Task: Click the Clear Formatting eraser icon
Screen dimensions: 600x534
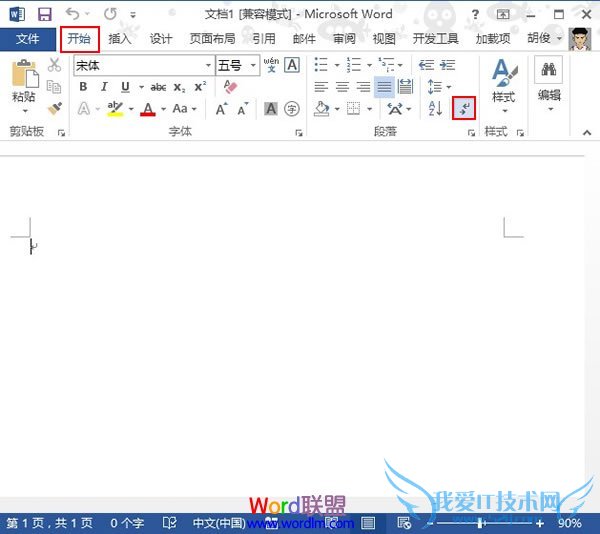Action: [232, 87]
